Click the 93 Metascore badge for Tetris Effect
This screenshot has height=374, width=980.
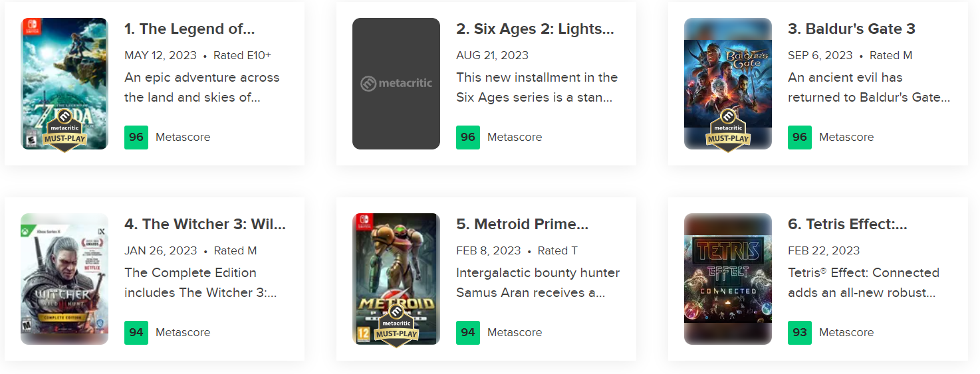pyautogui.click(x=800, y=332)
